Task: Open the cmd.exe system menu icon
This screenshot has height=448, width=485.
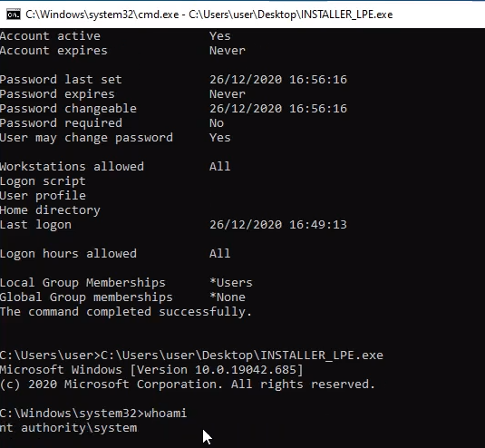Action: 14,15
